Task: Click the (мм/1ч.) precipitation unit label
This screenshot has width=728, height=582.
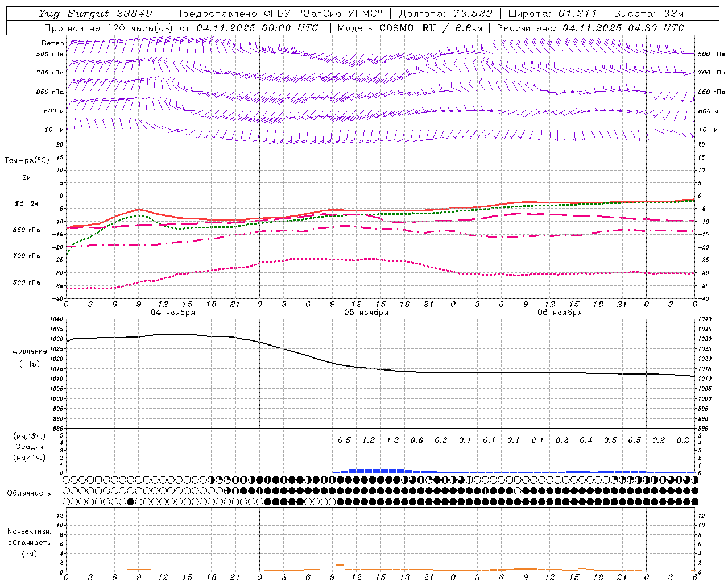Action: (30, 458)
